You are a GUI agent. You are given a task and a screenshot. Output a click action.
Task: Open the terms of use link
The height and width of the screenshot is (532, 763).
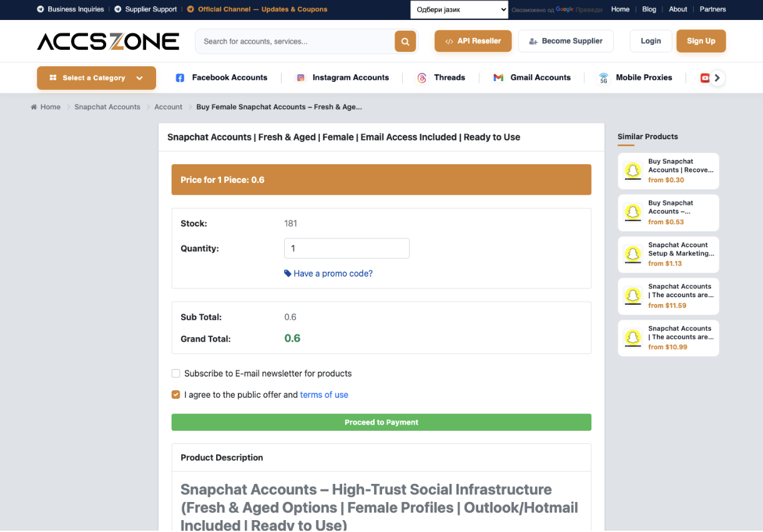tap(324, 395)
